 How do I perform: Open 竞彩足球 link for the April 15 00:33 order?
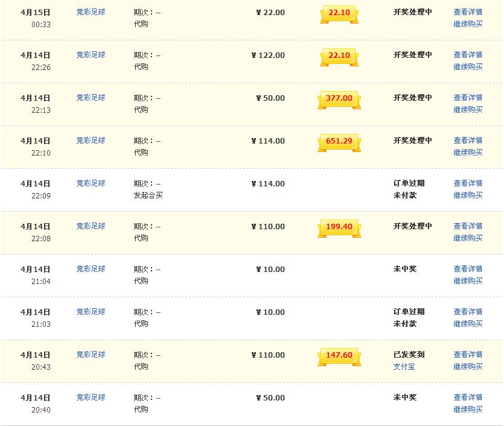(91, 11)
